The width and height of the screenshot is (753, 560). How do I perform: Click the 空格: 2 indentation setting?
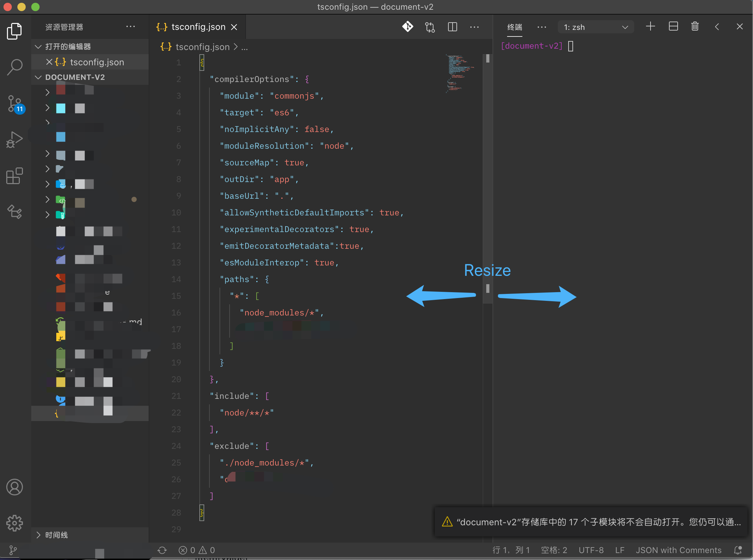click(554, 550)
